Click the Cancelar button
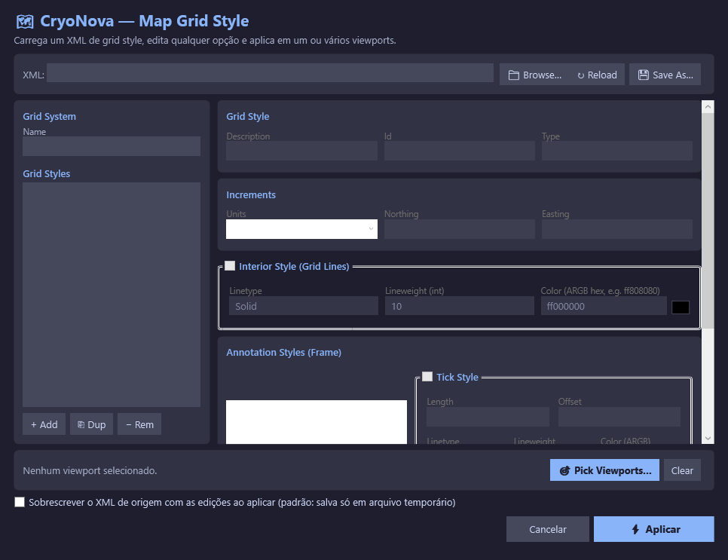Image resolution: width=728 pixels, height=560 pixels. coord(548,529)
